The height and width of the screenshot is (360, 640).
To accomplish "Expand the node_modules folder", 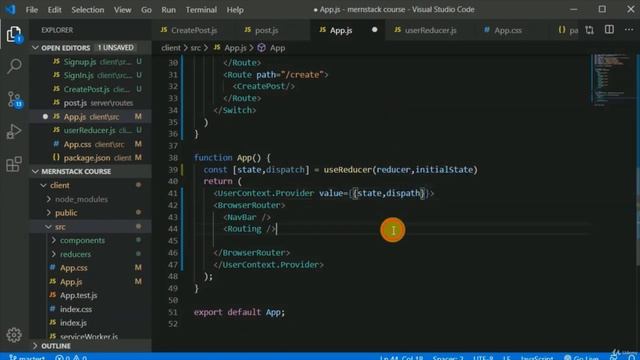I will pos(49,199).
